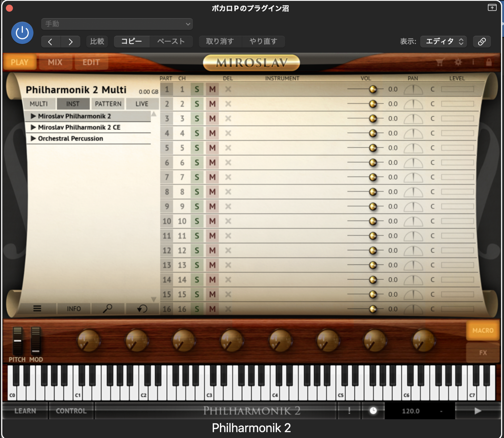Open the magnifier search icon
The width and height of the screenshot is (504, 438).
point(108,309)
